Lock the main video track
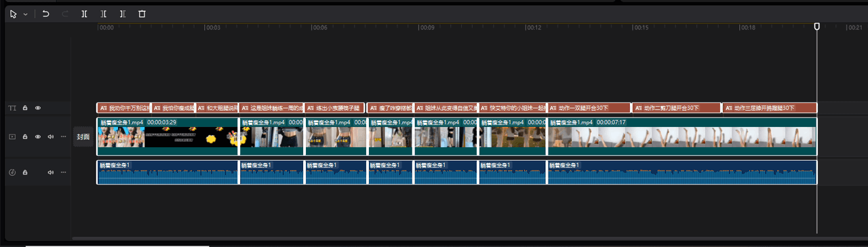 tap(25, 136)
